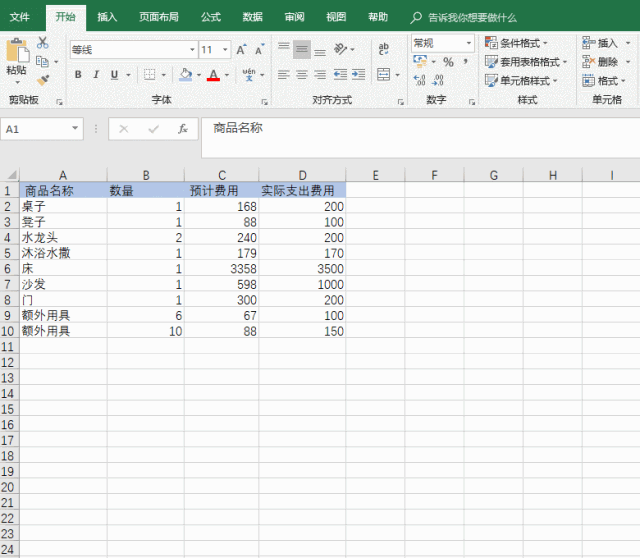
Task: Click the merge and center icon
Action: pos(384,75)
